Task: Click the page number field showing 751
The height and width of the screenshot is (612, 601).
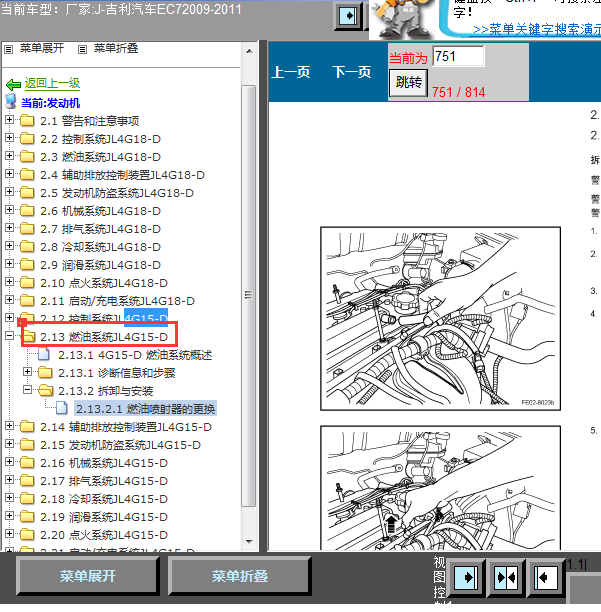Action: click(458, 57)
